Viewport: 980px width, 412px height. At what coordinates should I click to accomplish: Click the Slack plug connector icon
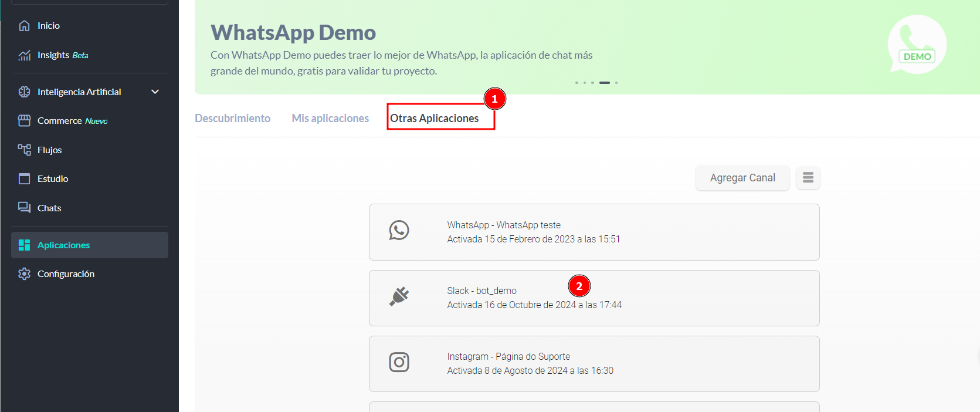pos(399,296)
